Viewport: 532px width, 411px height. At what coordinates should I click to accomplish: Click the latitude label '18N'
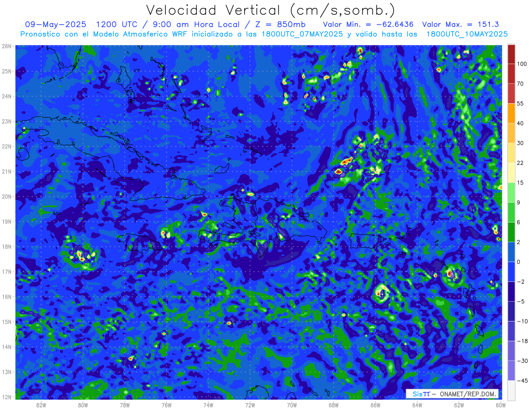coord(7,247)
